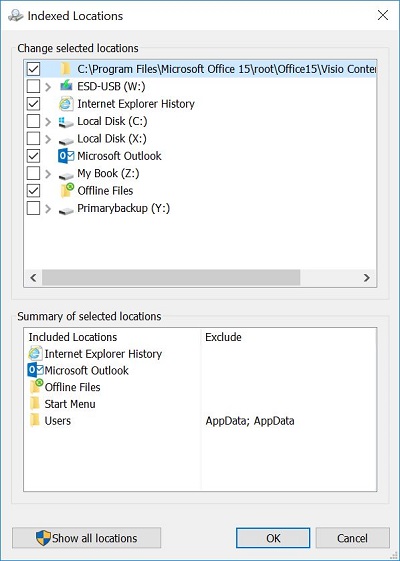Image resolution: width=400 pixels, height=561 pixels.
Task: Click the Included Locations column header
Action: click(73, 337)
